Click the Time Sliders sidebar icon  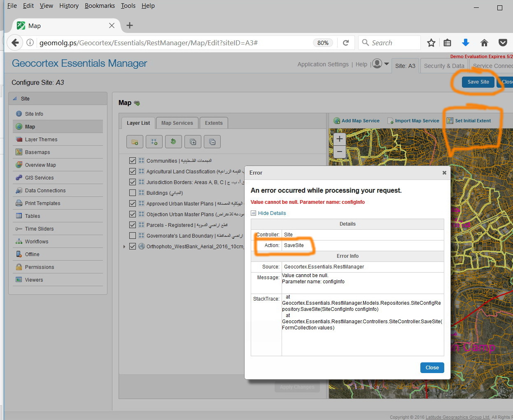[x=19, y=229]
